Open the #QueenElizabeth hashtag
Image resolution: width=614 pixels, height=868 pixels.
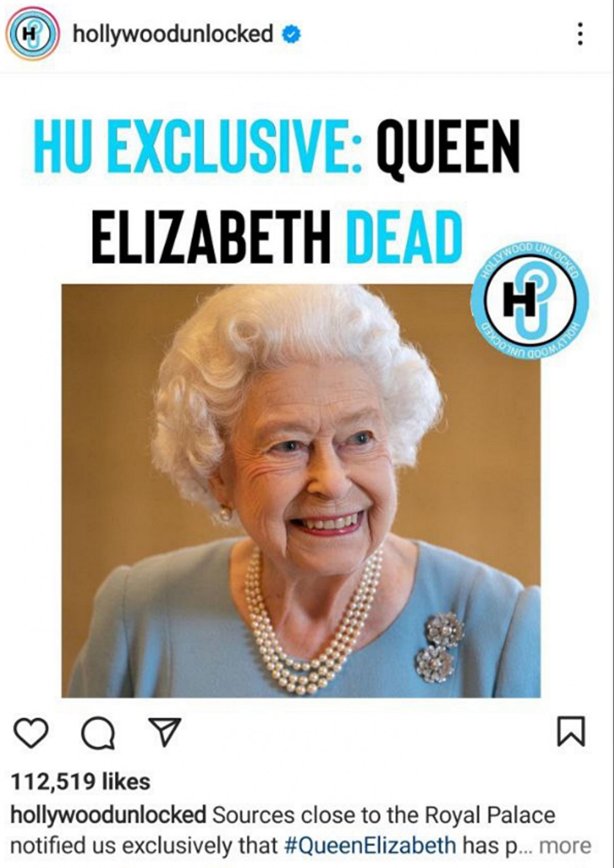pos(370,845)
